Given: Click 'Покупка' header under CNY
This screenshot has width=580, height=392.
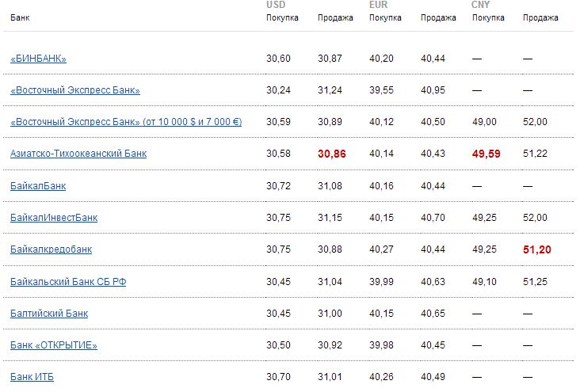Looking at the screenshot, I should click(x=488, y=17).
